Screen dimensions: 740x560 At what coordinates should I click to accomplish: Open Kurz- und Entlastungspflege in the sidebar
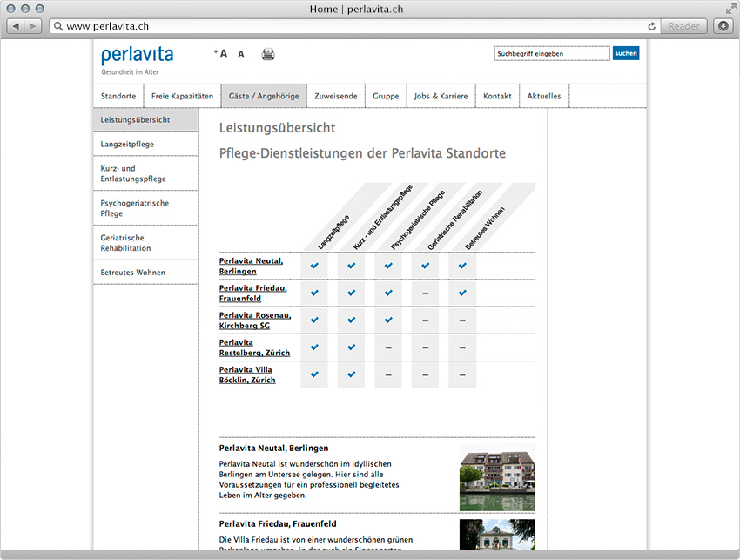pos(146,173)
